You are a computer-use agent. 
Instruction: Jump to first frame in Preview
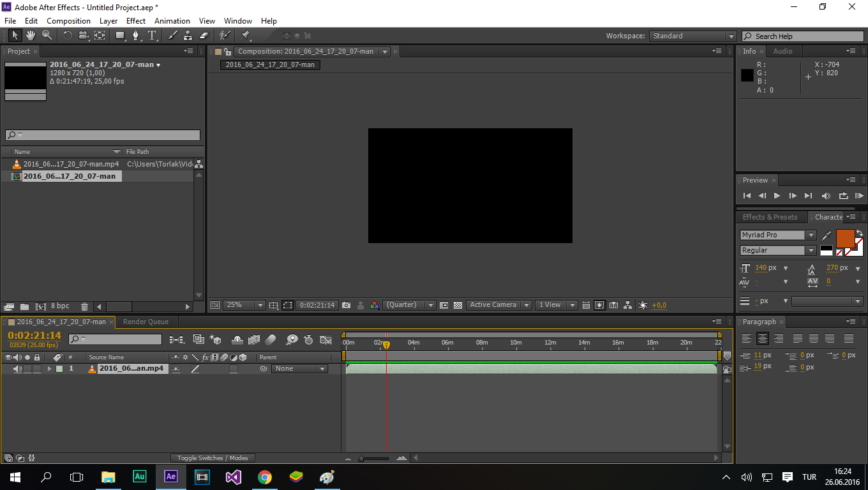pyautogui.click(x=747, y=196)
